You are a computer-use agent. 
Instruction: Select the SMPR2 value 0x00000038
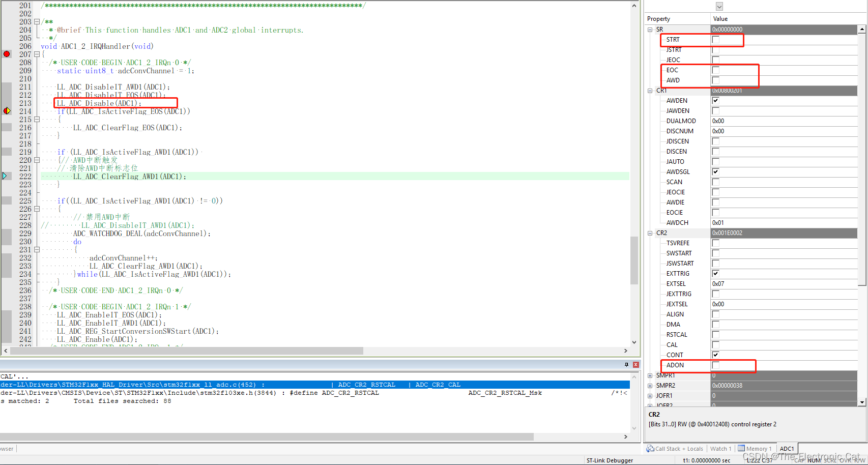click(784, 386)
